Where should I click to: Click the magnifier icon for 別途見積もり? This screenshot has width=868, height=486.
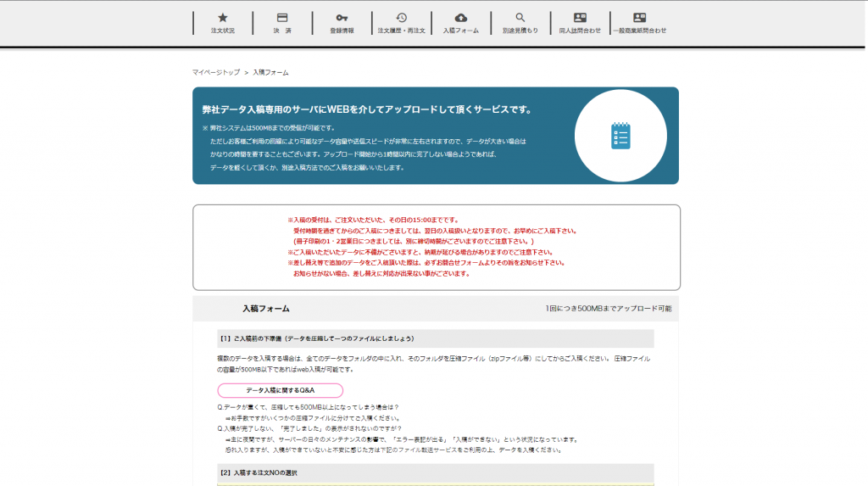(x=520, y=17)
